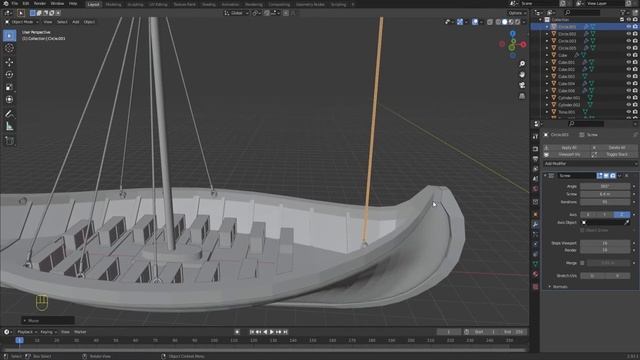Select Z axis for Screw modifier

622,215
